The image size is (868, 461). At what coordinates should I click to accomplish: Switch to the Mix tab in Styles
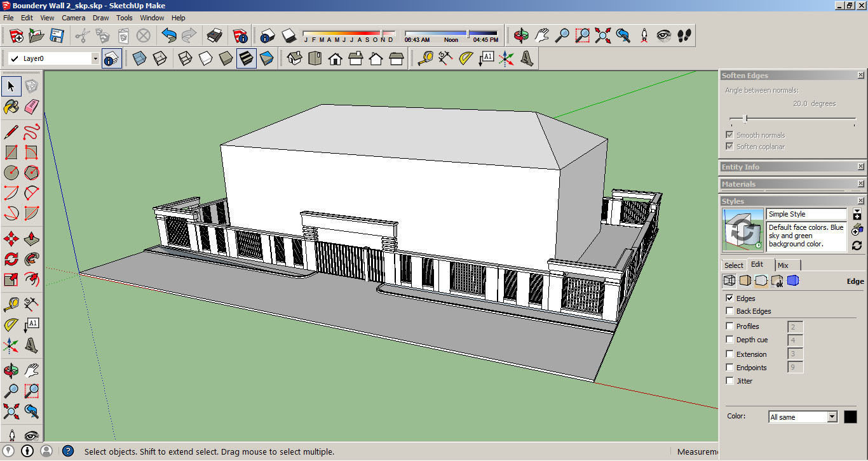(783, 265)
